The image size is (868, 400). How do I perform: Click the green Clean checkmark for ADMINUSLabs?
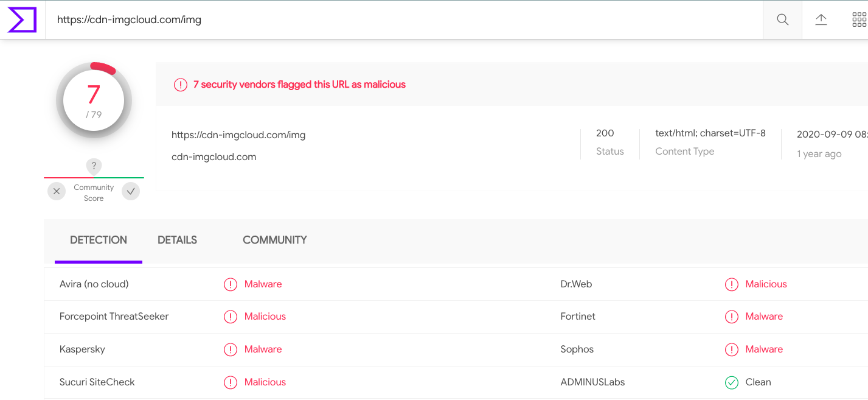(x=732, y=382)
